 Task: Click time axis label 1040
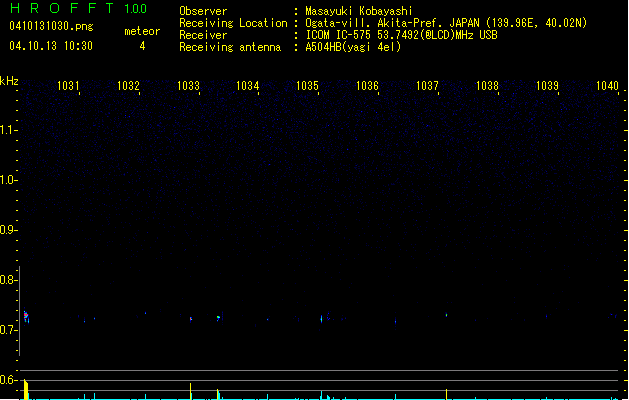[x=607, y=86]
